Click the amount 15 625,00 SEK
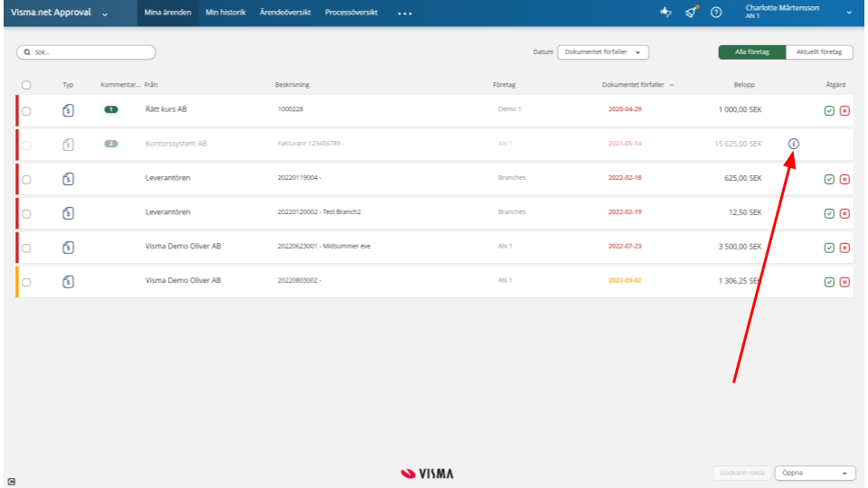Image resolution: width=868 pixels, height=488 pixels. tap(738, 144)
